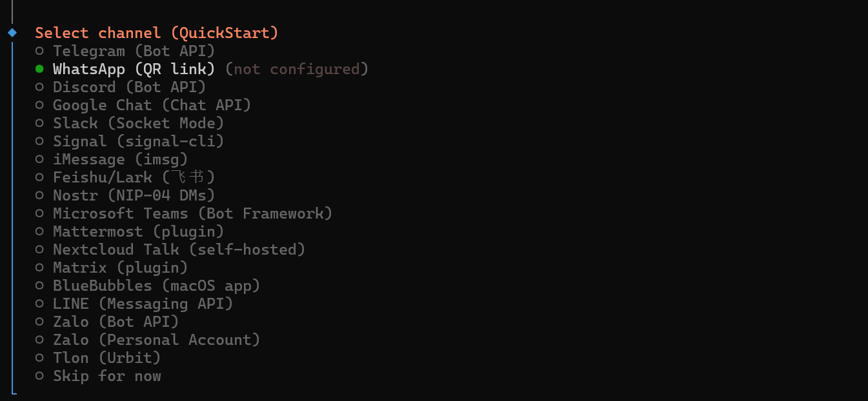
Task: Select Zalo (Bot API) option
Action: pos(116,322)
